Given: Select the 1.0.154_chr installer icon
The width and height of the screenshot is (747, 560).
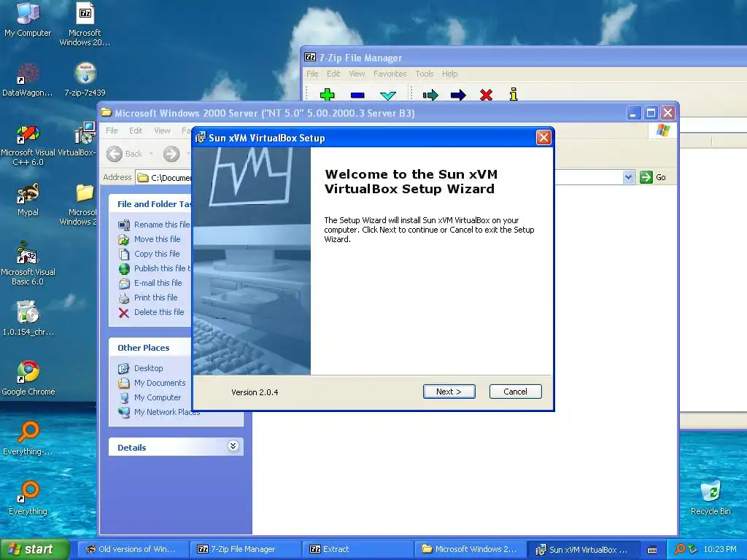Looking at the screenshot, I should click(x=28, y=319).
